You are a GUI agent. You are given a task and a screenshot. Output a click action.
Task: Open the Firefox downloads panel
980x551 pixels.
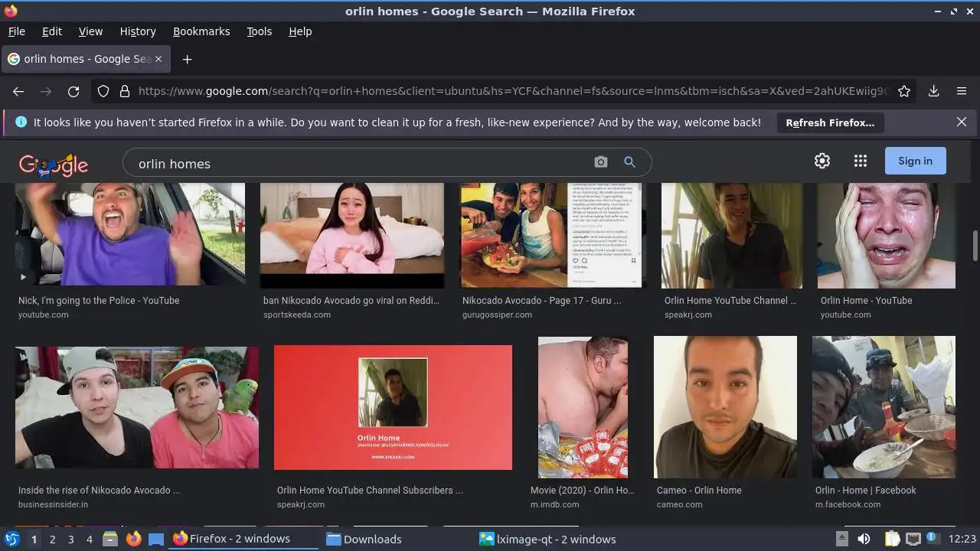click(x=934, y=91)
